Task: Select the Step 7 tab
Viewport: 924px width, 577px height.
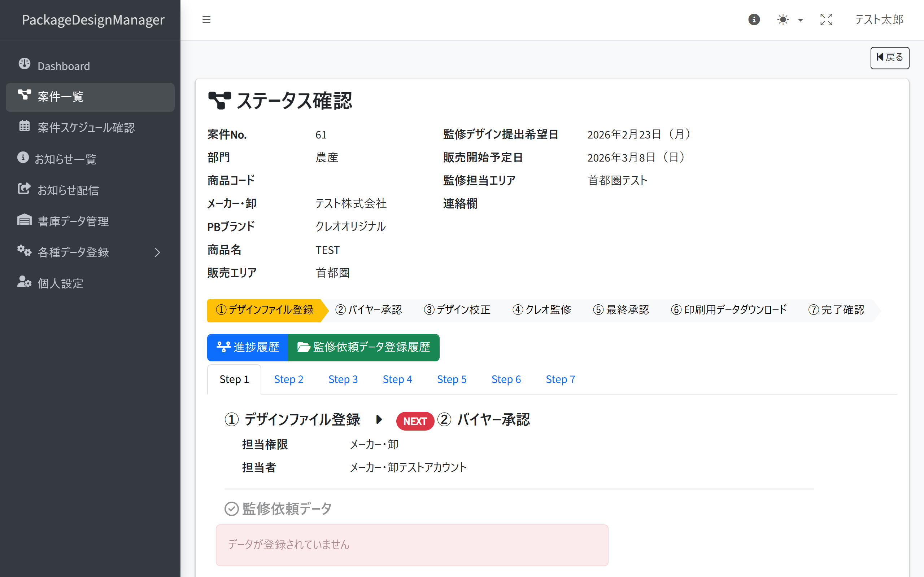Action: tap(560, 379)
